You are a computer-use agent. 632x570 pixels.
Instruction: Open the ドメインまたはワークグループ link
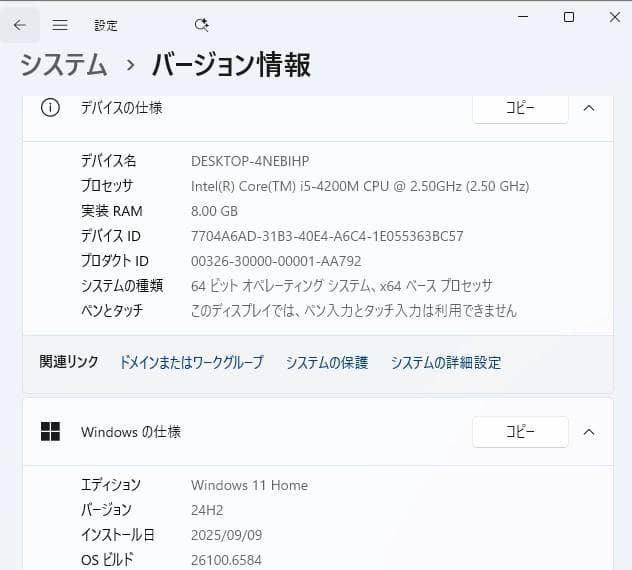coord(192,362)
